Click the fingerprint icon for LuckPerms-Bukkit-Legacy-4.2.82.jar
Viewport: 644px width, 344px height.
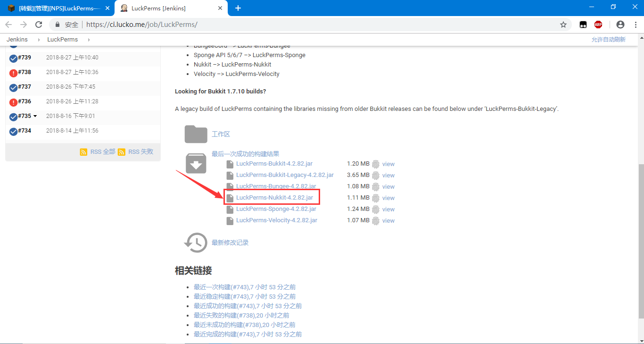point(376,176)
